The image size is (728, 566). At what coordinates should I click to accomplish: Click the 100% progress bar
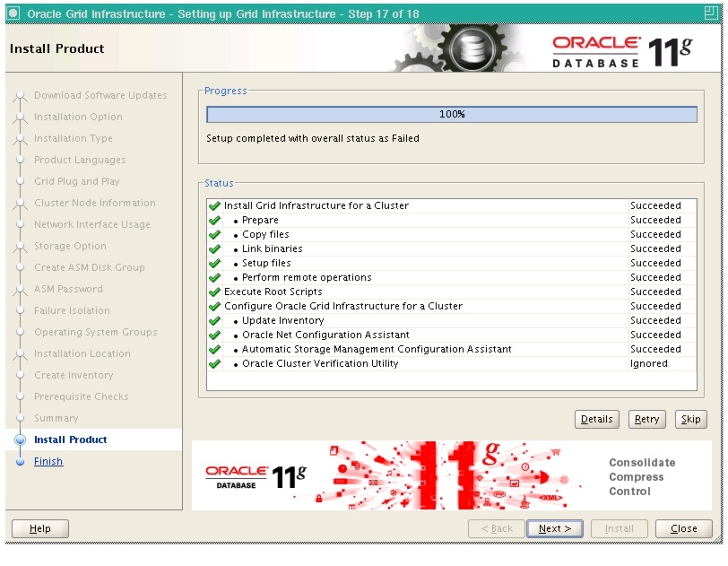click(x=452, y=114)
